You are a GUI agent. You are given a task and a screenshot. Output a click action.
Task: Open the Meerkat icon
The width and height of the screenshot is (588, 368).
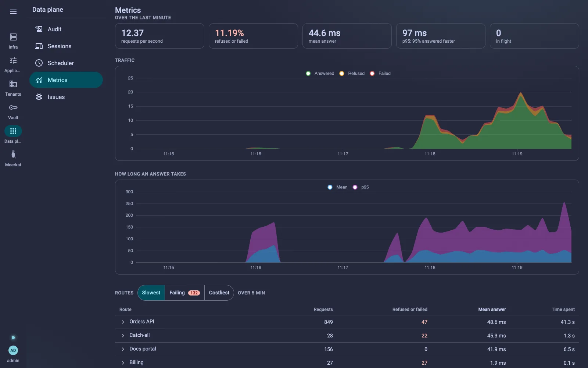click(x=13, y=155)
